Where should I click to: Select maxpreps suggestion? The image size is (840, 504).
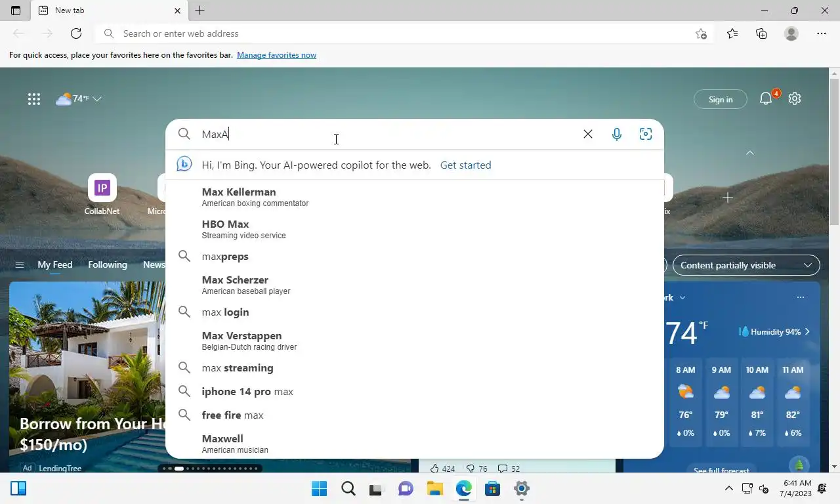pyautogui.click(x=415, y=256)
